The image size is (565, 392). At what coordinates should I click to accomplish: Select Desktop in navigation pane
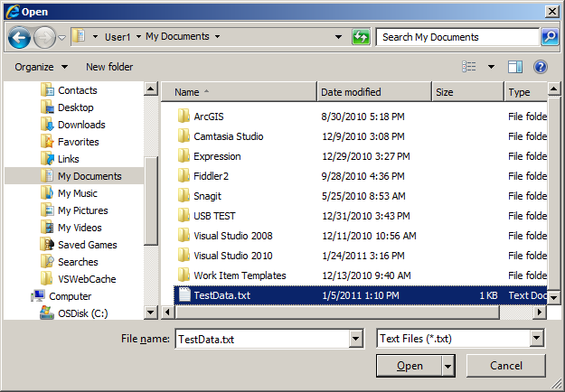(x=67, y=107)
